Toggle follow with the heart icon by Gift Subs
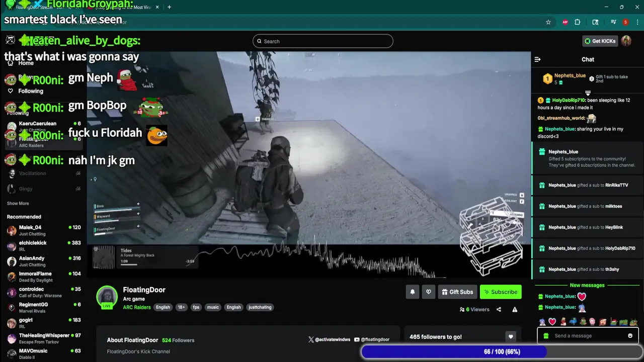Viewport: 644px width, 362px height. point(429,292)
